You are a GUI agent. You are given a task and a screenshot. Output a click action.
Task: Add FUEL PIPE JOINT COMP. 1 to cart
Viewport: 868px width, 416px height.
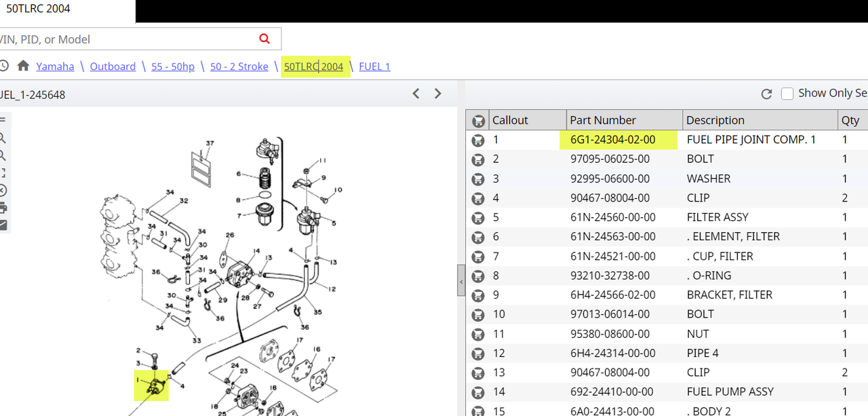pyautogui.click(x=478, y=140)
